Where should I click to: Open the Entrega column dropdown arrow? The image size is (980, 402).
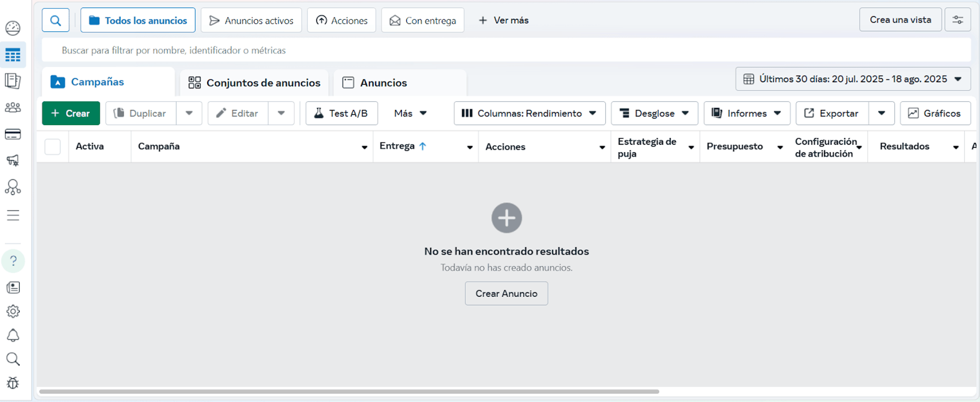[x=470, y=147]
